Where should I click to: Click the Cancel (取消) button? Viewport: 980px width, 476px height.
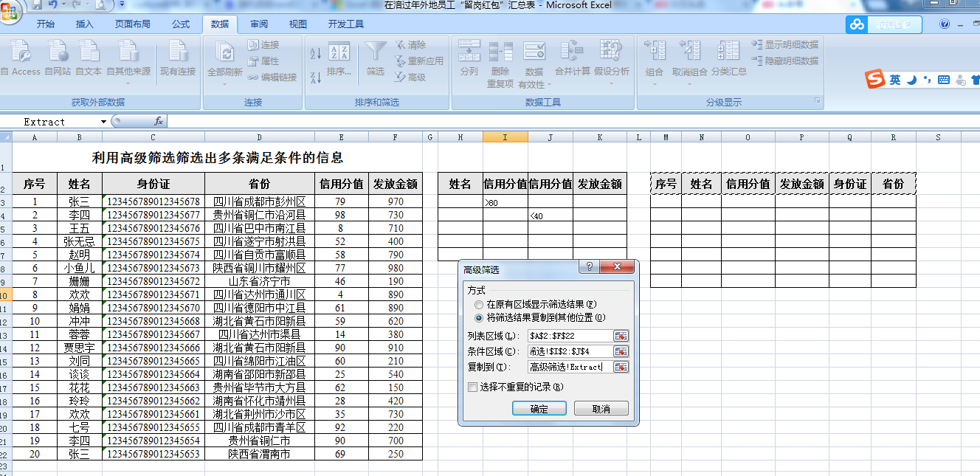click(x=601, y=409)
